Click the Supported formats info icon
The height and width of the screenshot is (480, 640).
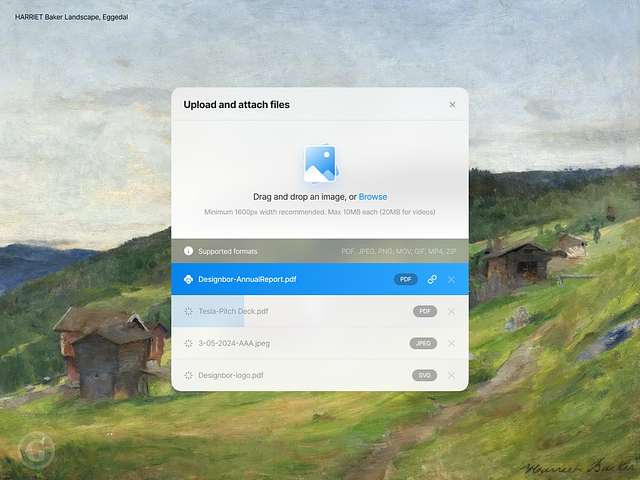(x=188, y=251)
